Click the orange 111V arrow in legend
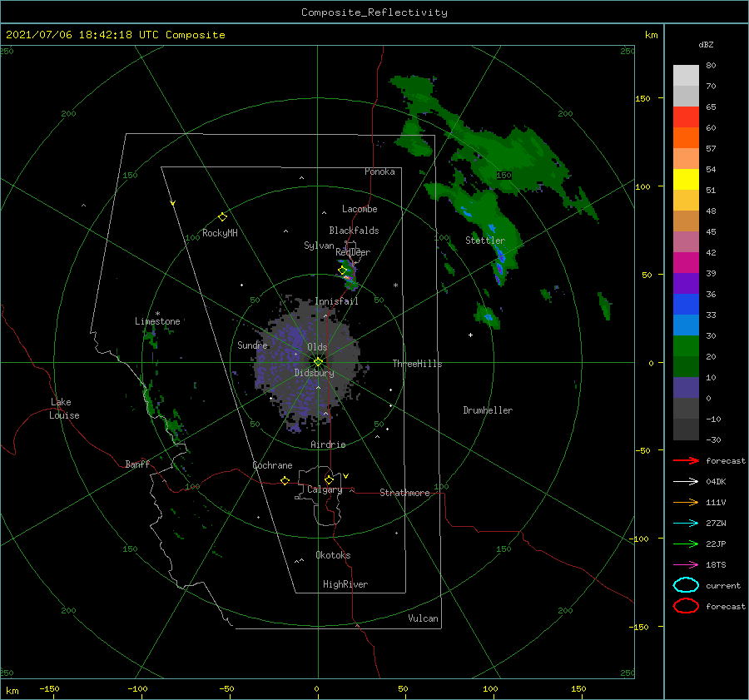Screen dimensions: 749x700 tap(686, 502)
